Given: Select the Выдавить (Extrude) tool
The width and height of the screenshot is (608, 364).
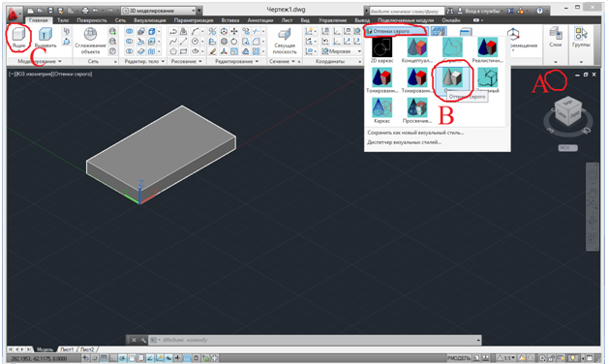Looking at the screenshot, I should click(46, 38).
